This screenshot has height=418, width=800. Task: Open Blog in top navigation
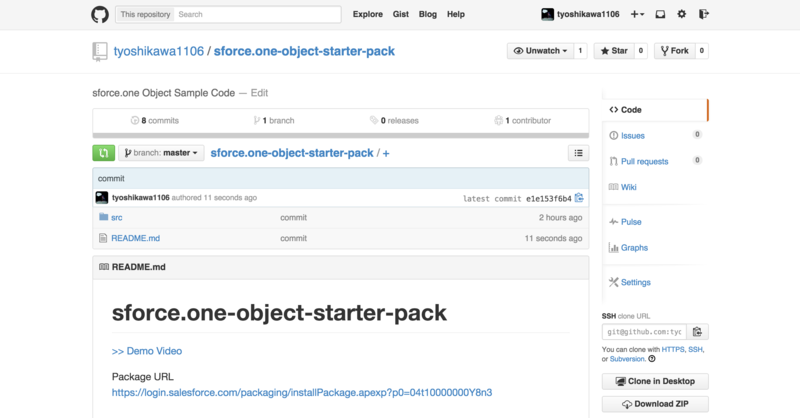[x=428, y=14]
